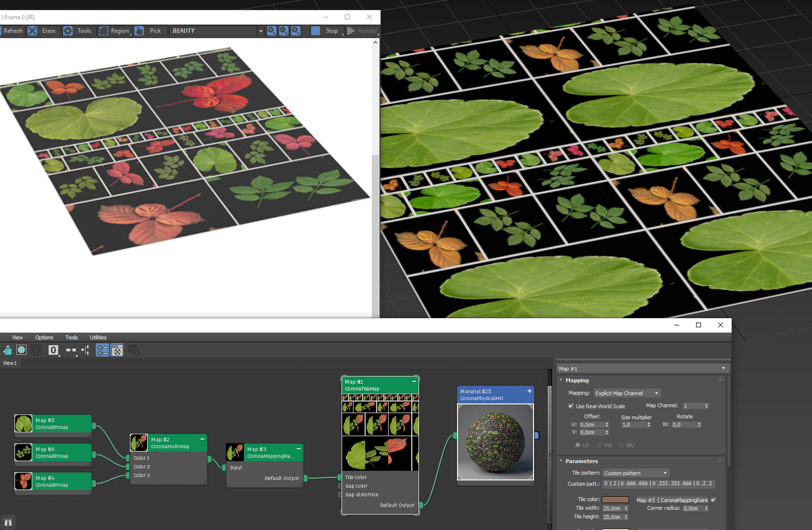
Task: Adjust the Corner radius spinner arrows
Action: tap(706, 509)
